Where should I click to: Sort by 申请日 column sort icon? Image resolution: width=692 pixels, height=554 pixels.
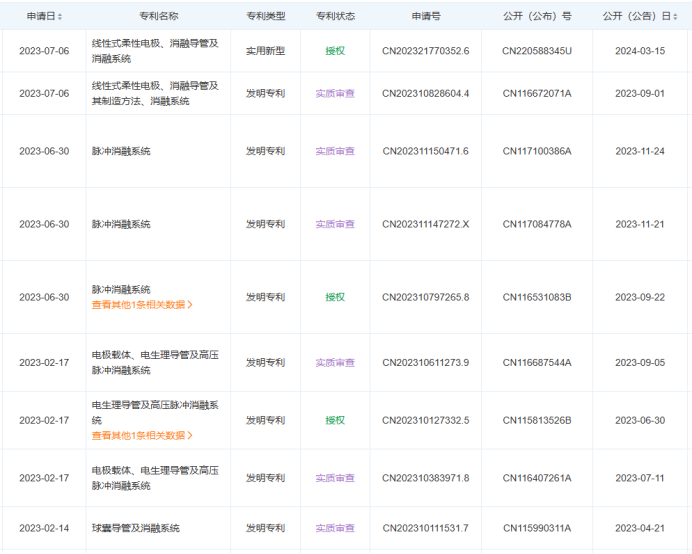click(60, 17)
